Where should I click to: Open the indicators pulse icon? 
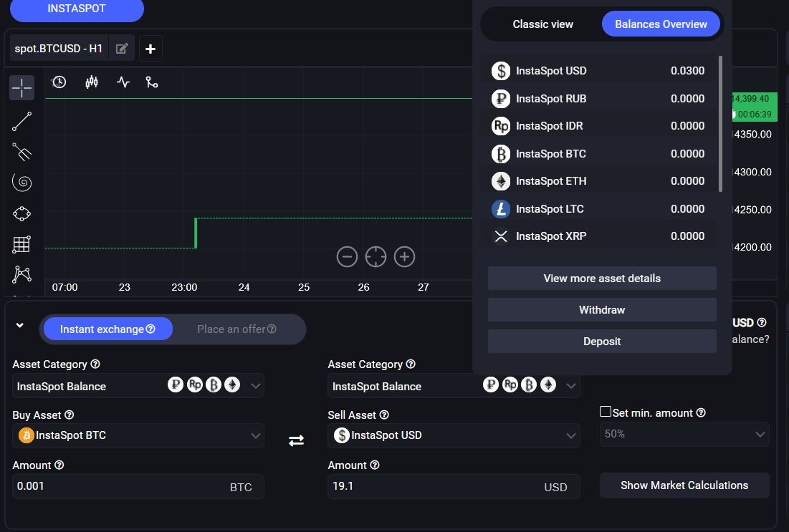(x=123, y=82)
